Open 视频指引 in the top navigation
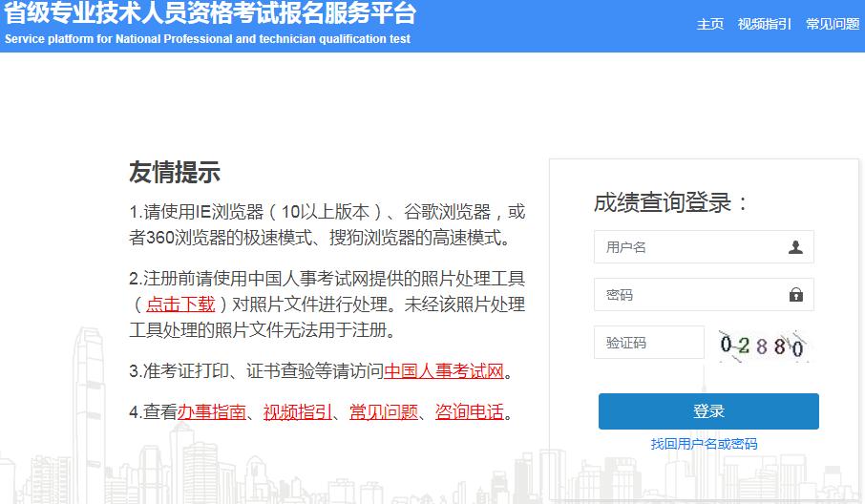Screen dimensions: 865x504 pos(764,24)
